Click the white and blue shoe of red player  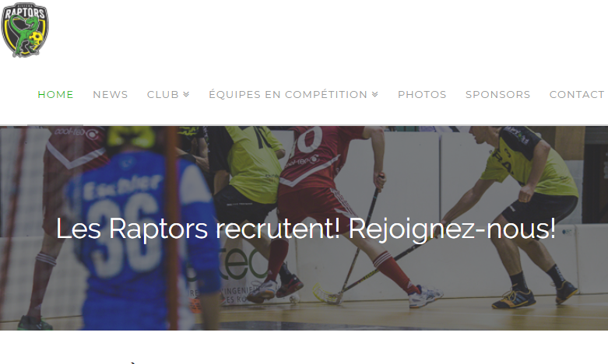pyautogui.click(x=426, y=296)
